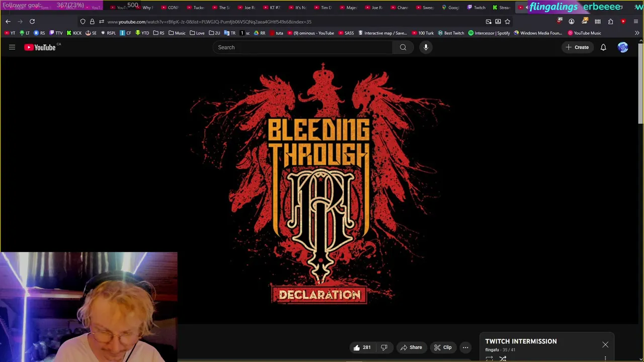Open Firefox account icon in toolbar
The image size is (644, 362).
click(572, 22)
